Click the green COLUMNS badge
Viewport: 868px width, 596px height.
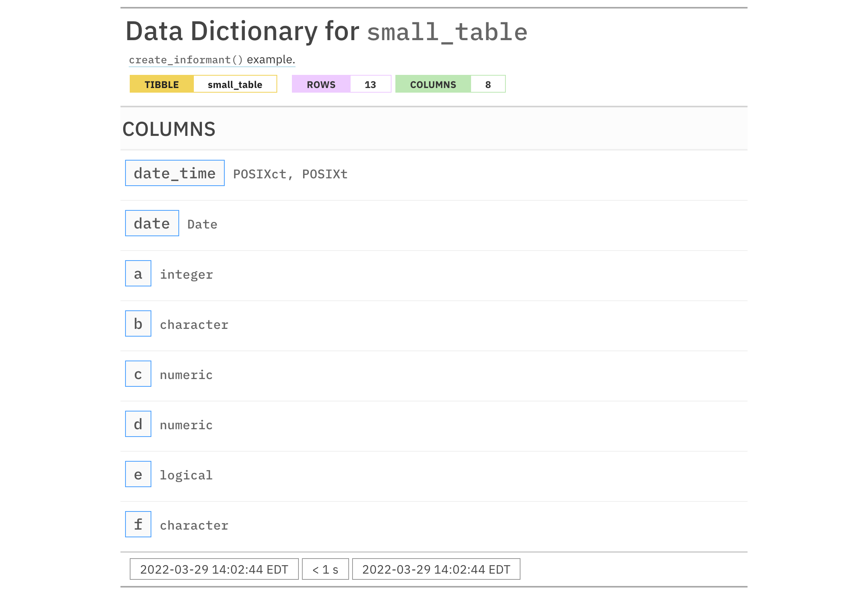(x=433, y=84)
